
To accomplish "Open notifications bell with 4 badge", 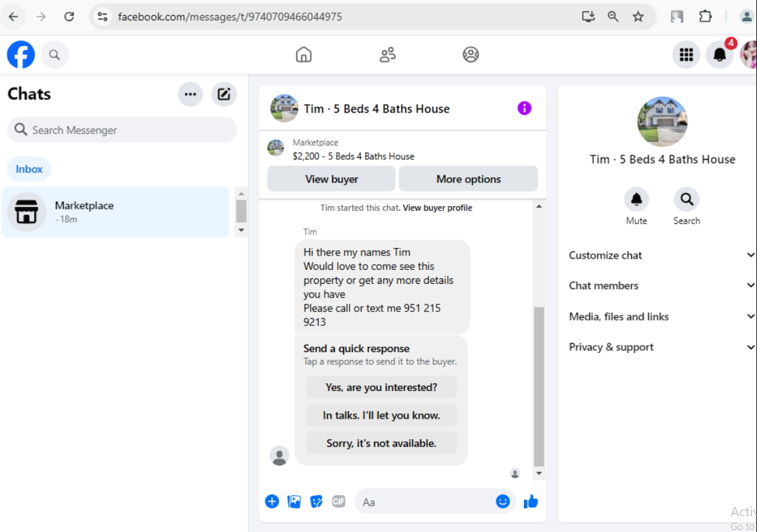I will click(x=720, y=55).
